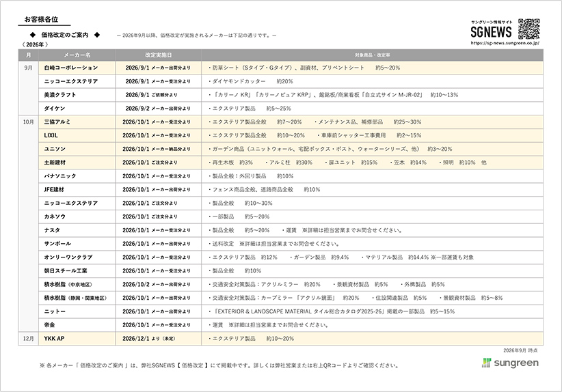Click the メンテナンス品、補修部品 約25〜30% text

click(368, 122)
